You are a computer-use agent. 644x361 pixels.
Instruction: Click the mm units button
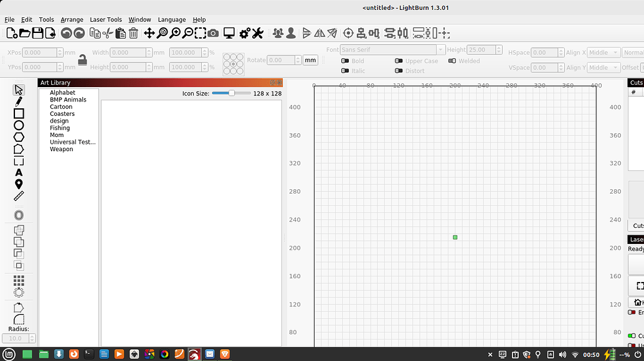(x=310, y=60)
